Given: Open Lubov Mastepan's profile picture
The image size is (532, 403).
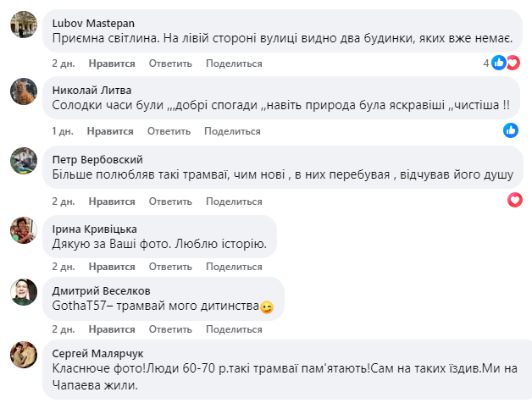Looking at the screenshot, I should tap(24, 25).
